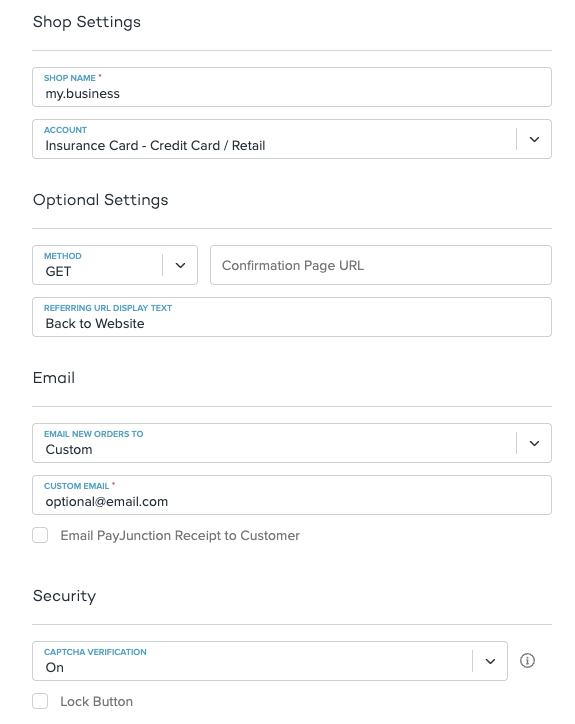The image size is (575, 724).
Task: Click the 'Custom' email orders value
Action: coord(69,450)
